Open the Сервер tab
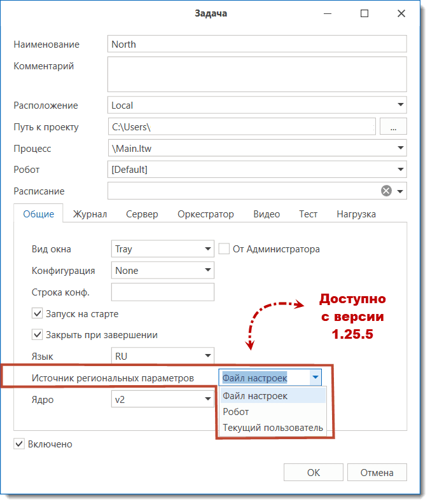This screenshot has width=430, height=504. [x=142, y=214]
